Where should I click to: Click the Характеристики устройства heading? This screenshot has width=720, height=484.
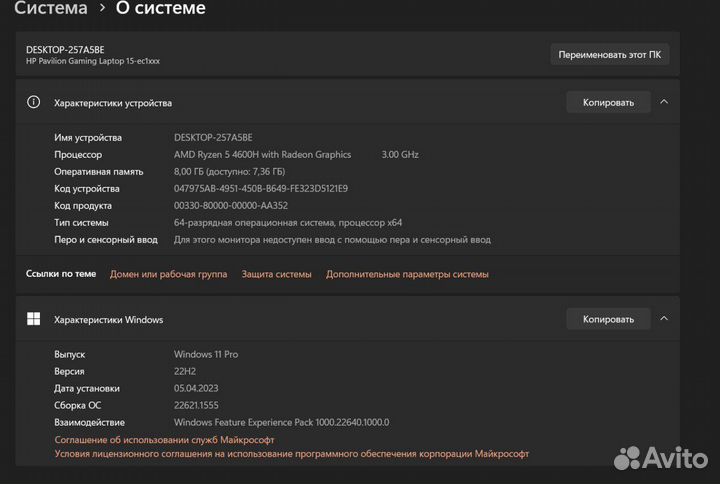[x=113, y=103]
